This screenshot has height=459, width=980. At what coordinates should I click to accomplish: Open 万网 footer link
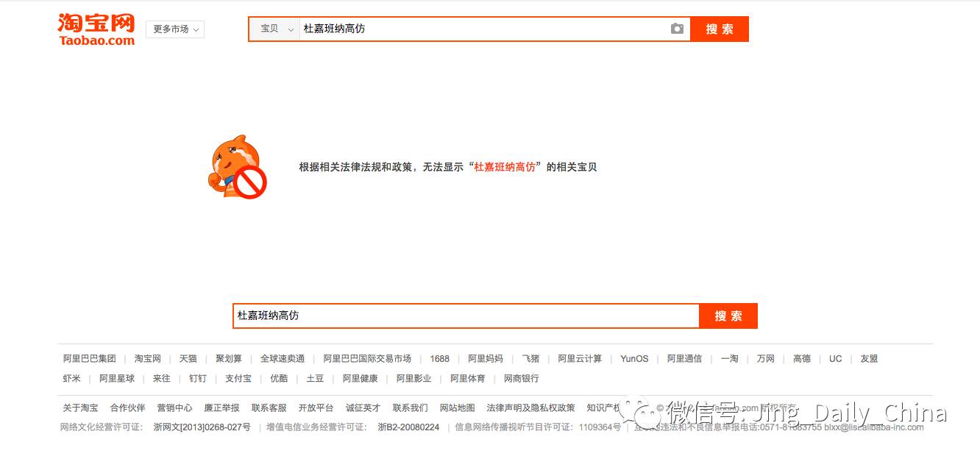tap(766, 359)
